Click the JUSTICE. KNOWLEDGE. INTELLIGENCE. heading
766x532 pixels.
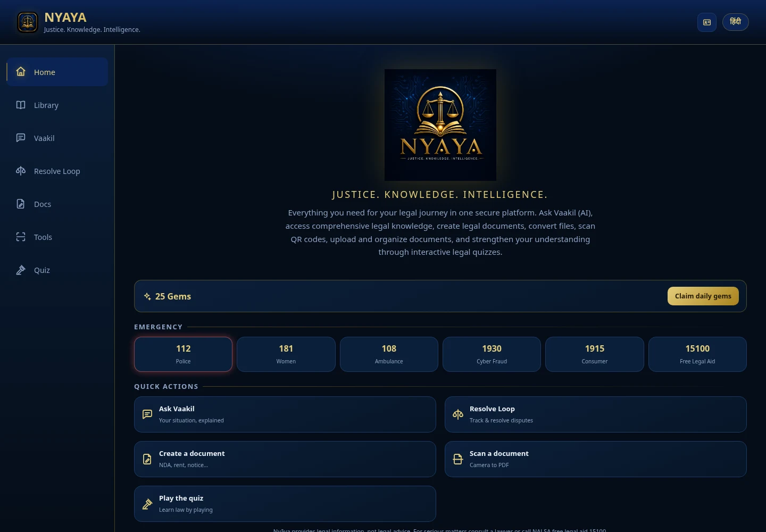440,195
